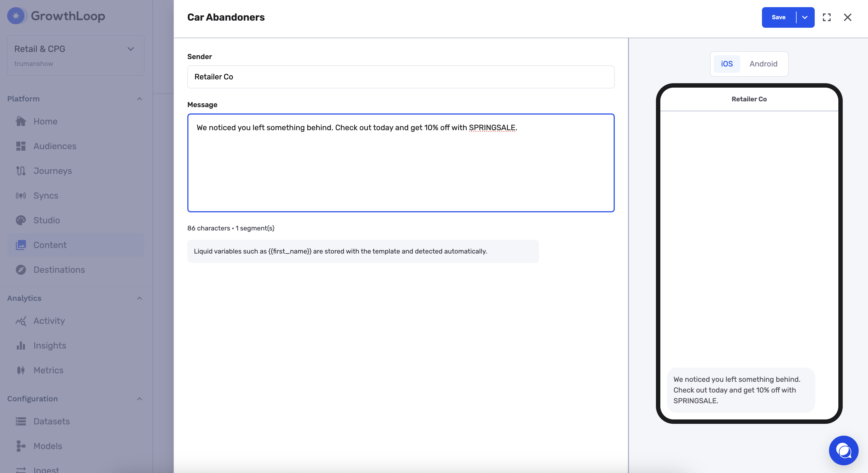
Task: Click the Sender input field
Action: (x=401, y=77)
